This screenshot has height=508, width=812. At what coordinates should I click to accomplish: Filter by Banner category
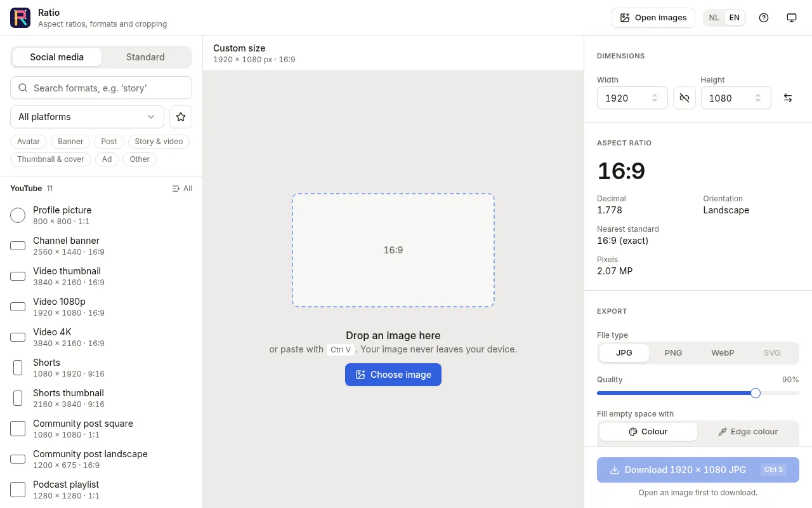(70, 142)
